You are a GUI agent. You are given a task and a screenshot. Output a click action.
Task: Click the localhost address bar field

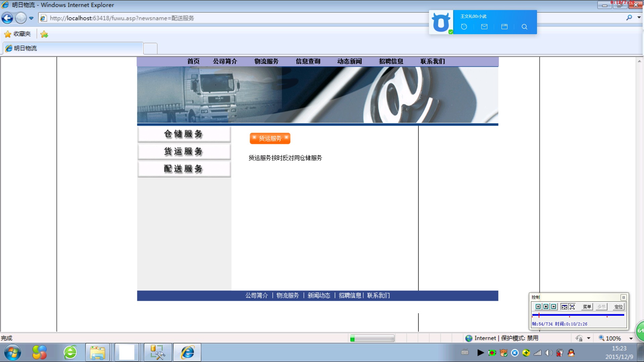click(x=231, y=18)
